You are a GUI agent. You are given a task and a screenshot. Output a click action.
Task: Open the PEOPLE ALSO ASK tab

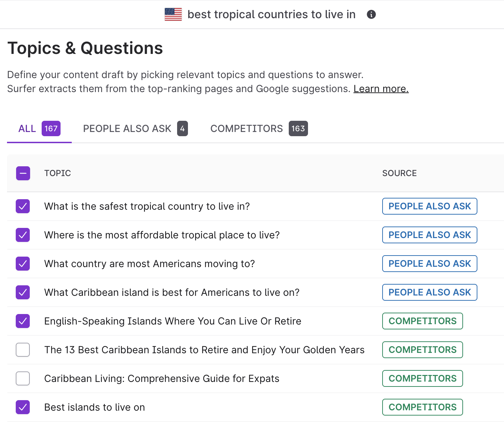[135, 128]
